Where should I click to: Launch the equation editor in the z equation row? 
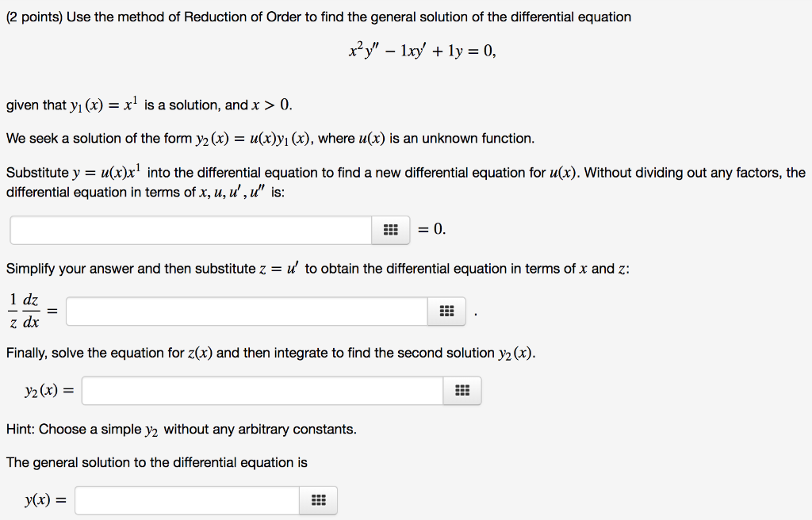tap(446, 312)
